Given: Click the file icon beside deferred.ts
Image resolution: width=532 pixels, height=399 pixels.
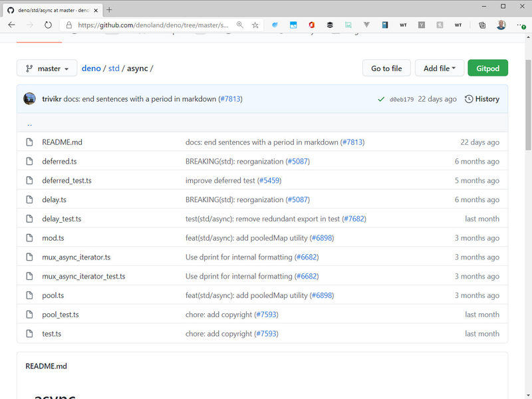Looking at the screenshot, I should (29, 161).
